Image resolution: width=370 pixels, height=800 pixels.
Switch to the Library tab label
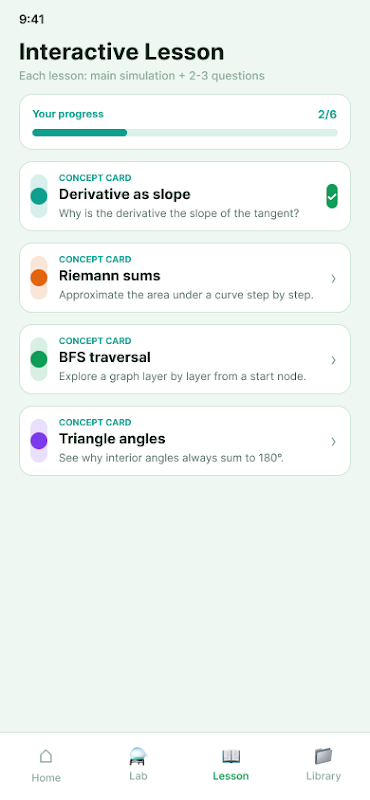323,776
